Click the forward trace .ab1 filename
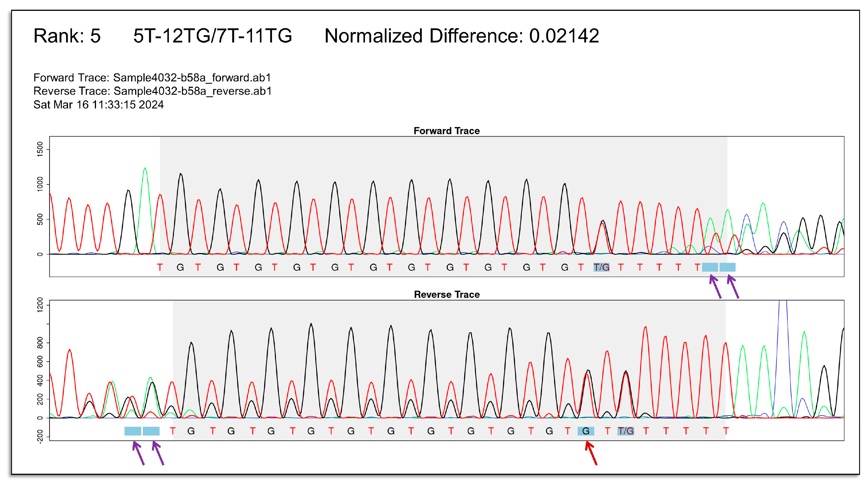The width and height of the screenshot is (868, 486). [192, 78]
